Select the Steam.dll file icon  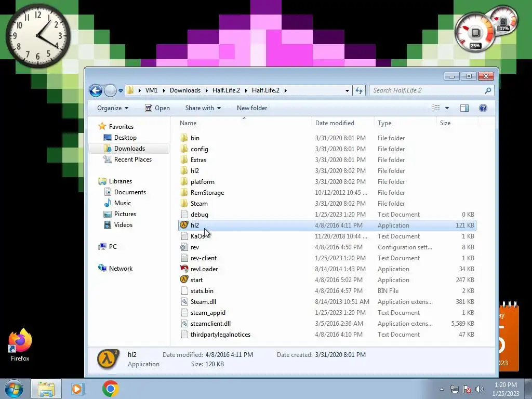point(184,302)
